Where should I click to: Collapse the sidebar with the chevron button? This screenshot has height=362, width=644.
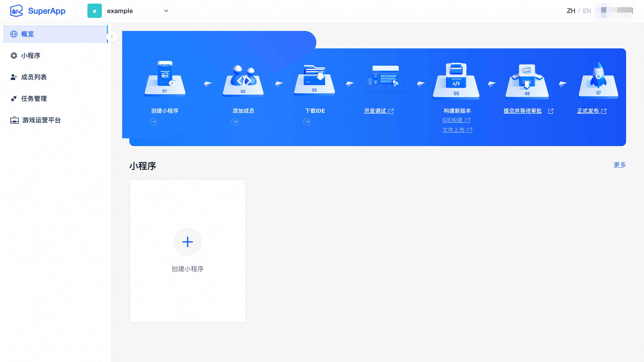pyautogui.click(x=112, y=37)
